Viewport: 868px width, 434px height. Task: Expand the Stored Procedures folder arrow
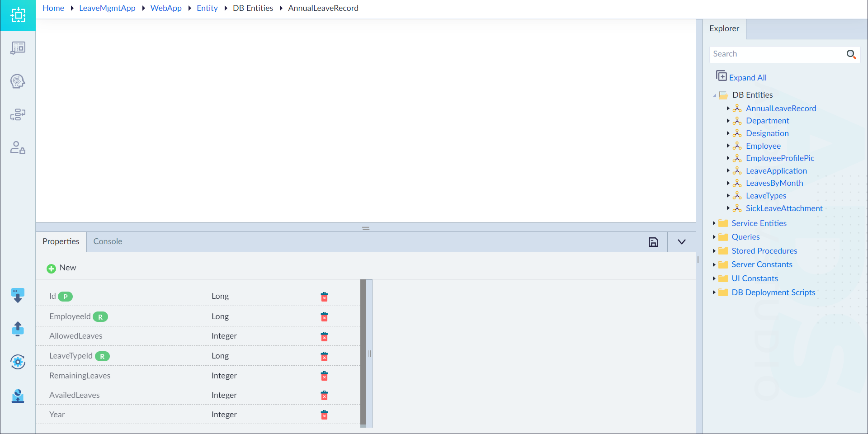pyautogui.click(x=714, y=251)
